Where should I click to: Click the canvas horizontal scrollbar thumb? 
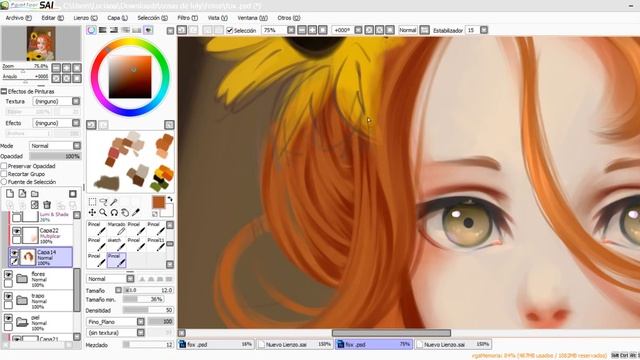391,333
